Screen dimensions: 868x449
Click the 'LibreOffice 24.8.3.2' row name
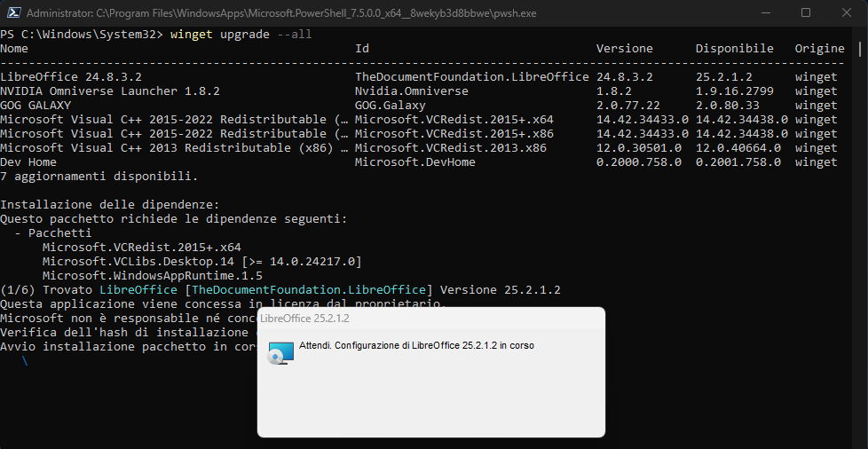(71, 77)
